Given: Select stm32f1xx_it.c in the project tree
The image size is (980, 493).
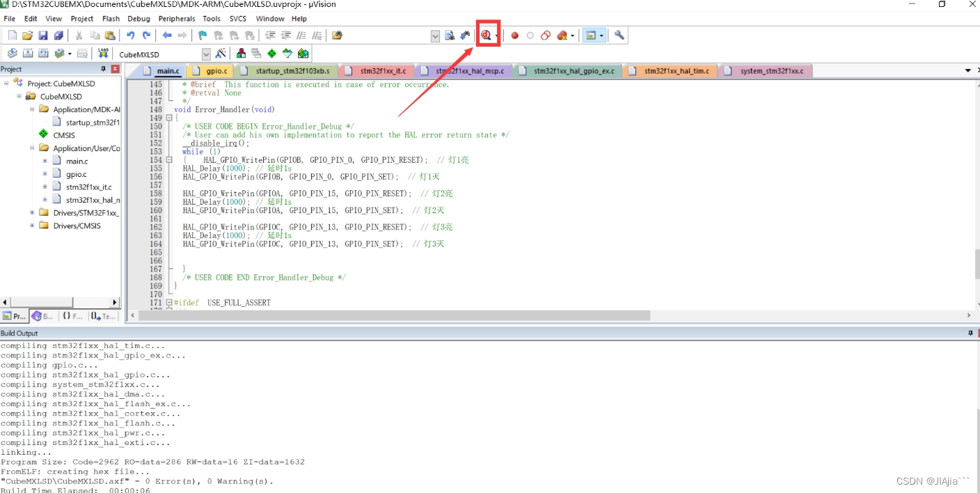Looking at the screenshot, I should pos(88,187).
